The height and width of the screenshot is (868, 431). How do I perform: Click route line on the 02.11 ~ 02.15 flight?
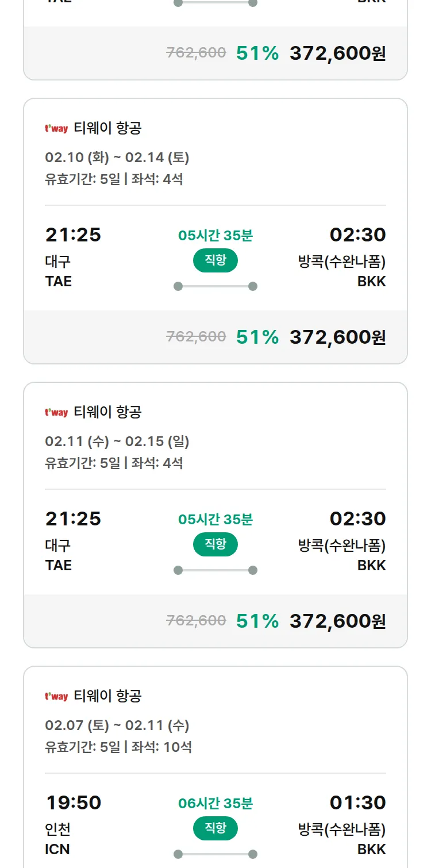215,570
